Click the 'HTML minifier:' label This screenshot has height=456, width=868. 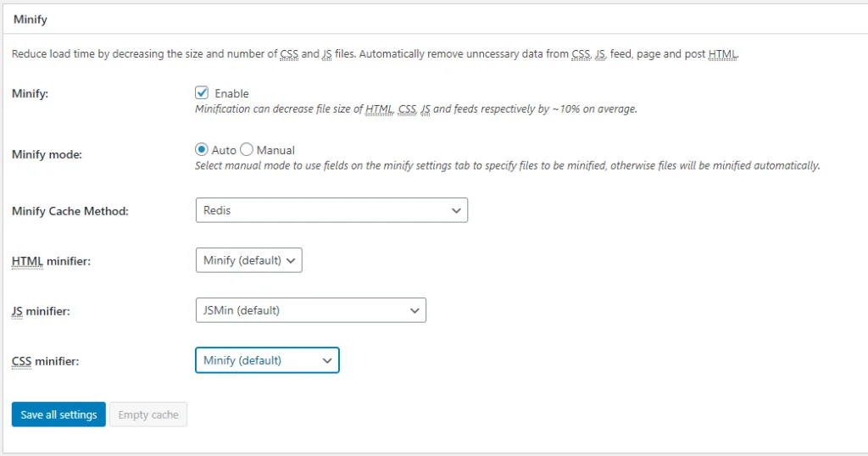(x=51, y=261)
